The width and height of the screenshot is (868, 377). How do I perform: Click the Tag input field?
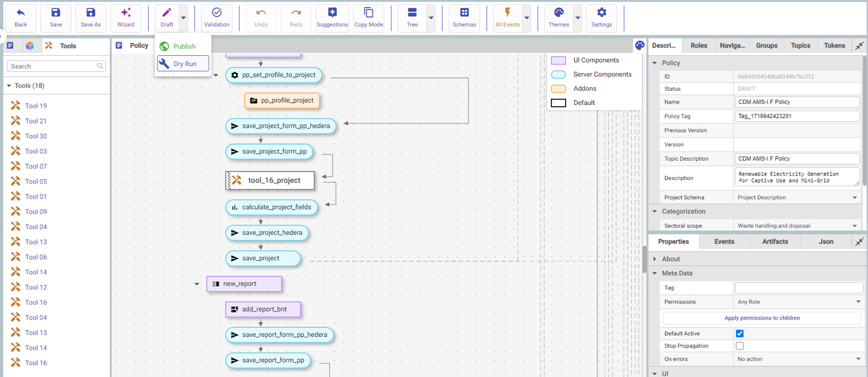798,288
